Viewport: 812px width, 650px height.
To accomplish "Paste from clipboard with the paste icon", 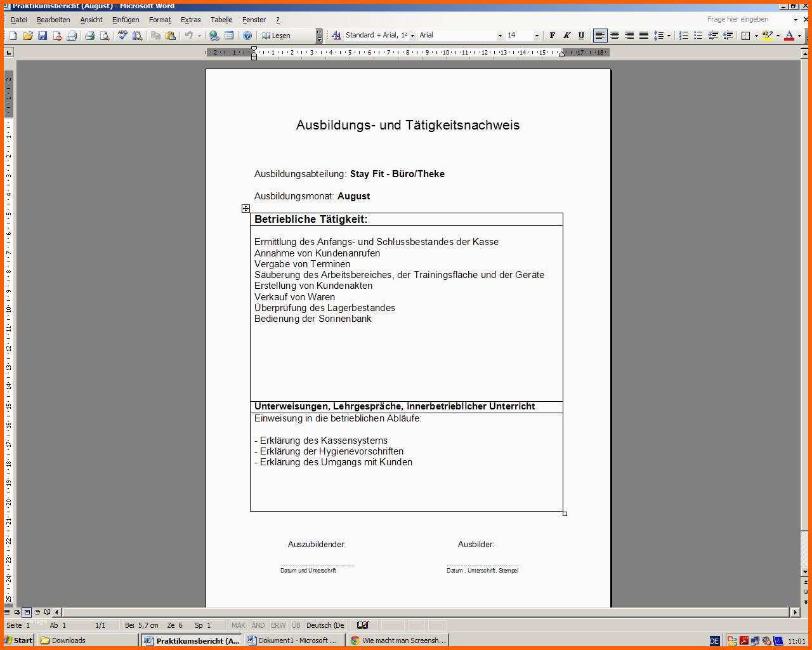I will (x=170, y=36).
